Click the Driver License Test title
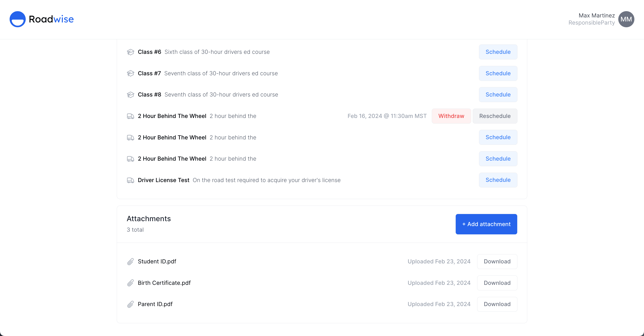Image resolution: width=644 pixels, height=336 pixels. [163, 180]
